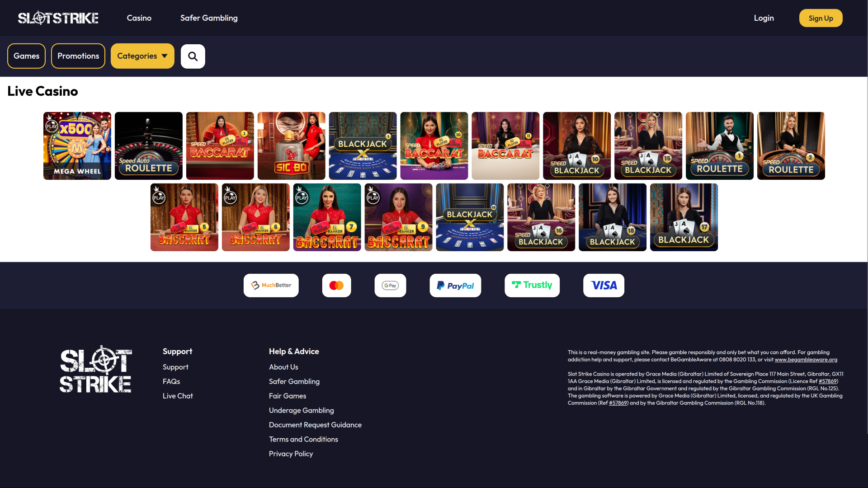Click the Promotions button
This screenshot has height=488, width=868.
(78, 56)
